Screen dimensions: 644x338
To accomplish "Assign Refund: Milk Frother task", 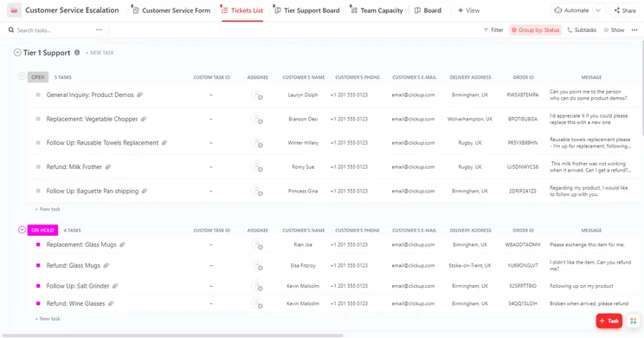I will (258, 167).
